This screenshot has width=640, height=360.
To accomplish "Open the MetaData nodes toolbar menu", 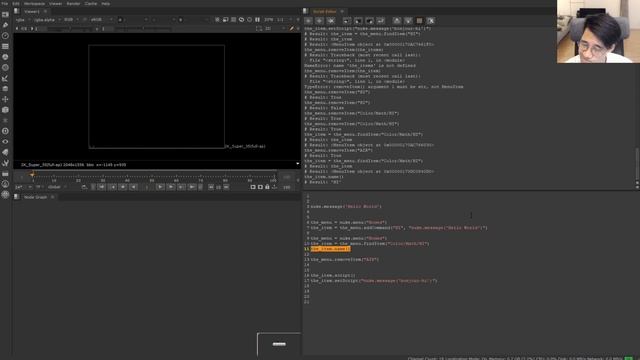I will click(5, 152).
